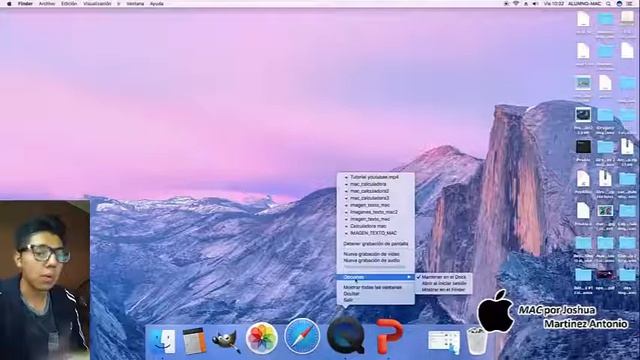Click the Wi-Fi status icon
The image size is (640, 360).
tap(516, 4)
